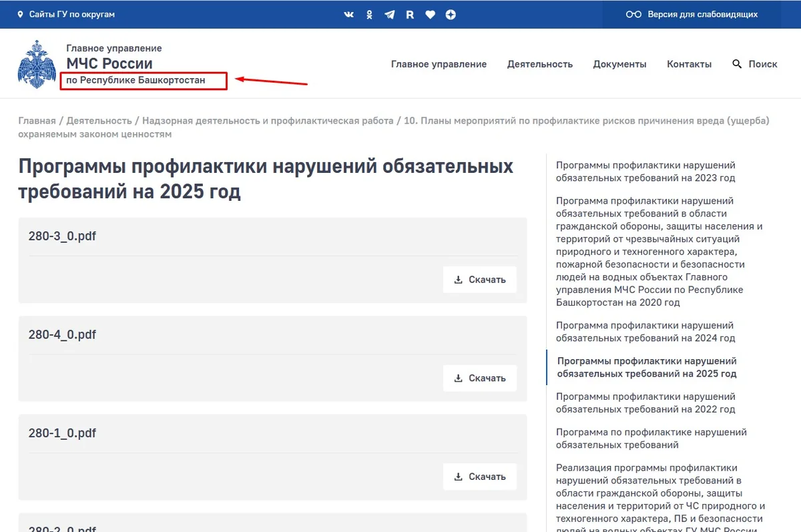The image size is (801, 532).
Task: Open the Главное управление menu
Action: (439, 64)
